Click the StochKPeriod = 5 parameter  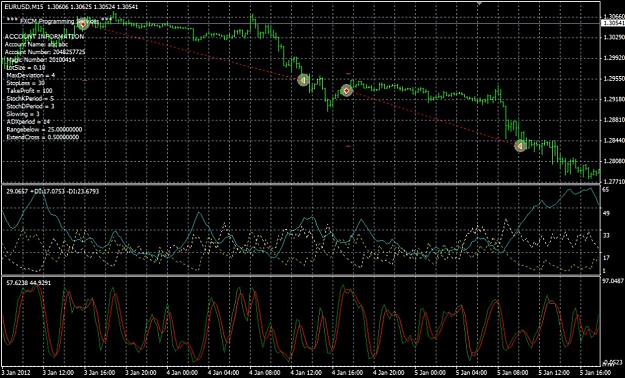point(30,98)
